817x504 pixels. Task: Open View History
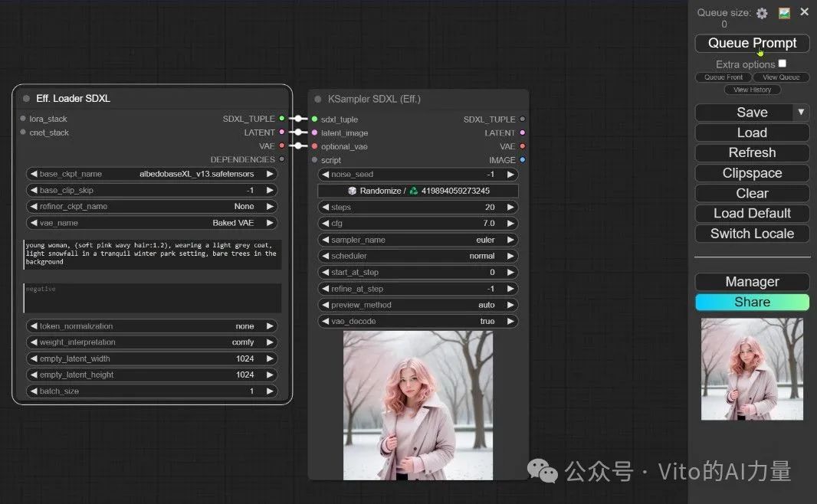[x=752, y=90]
